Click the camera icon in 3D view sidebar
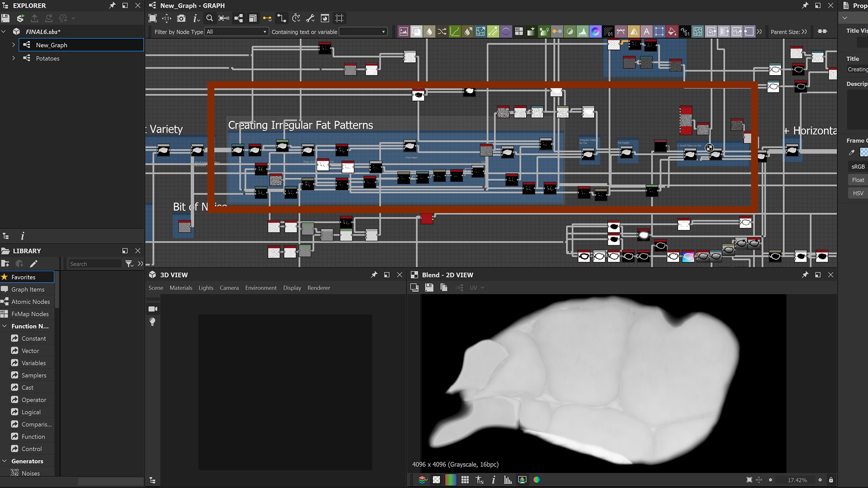The width and height of the screenshot is (868, 488). pyautogui.click(x=153, y=309)
